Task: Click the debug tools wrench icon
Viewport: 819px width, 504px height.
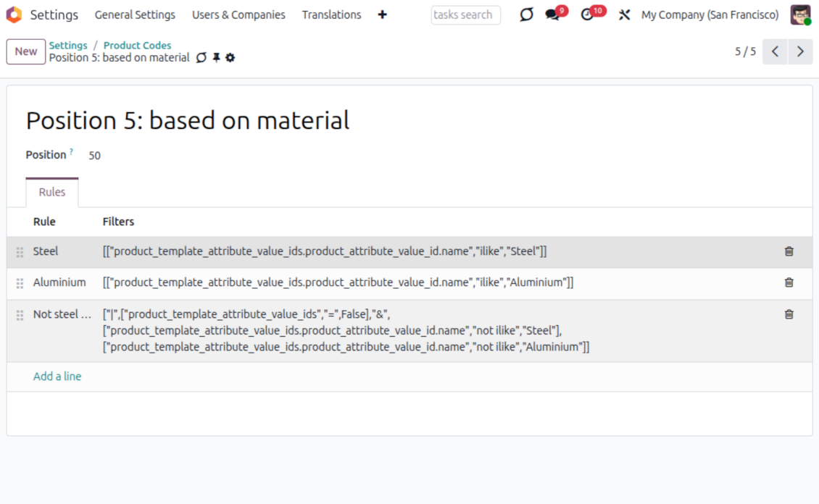Action: coord(624,15)
